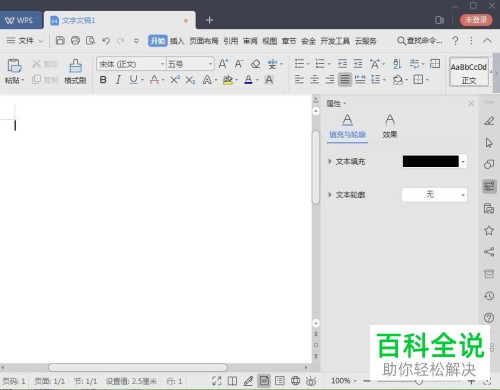Apply Subscript formatting

(x=190, y=80)
